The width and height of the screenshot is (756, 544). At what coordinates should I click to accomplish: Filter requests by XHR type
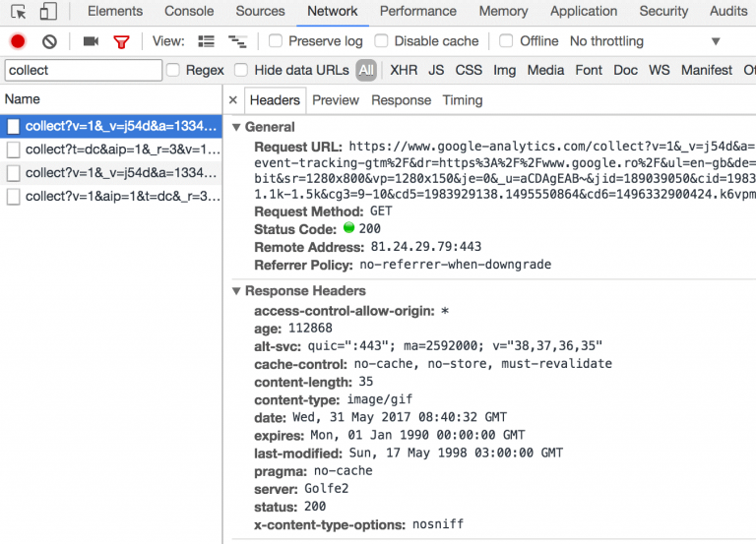pos(404,71)
